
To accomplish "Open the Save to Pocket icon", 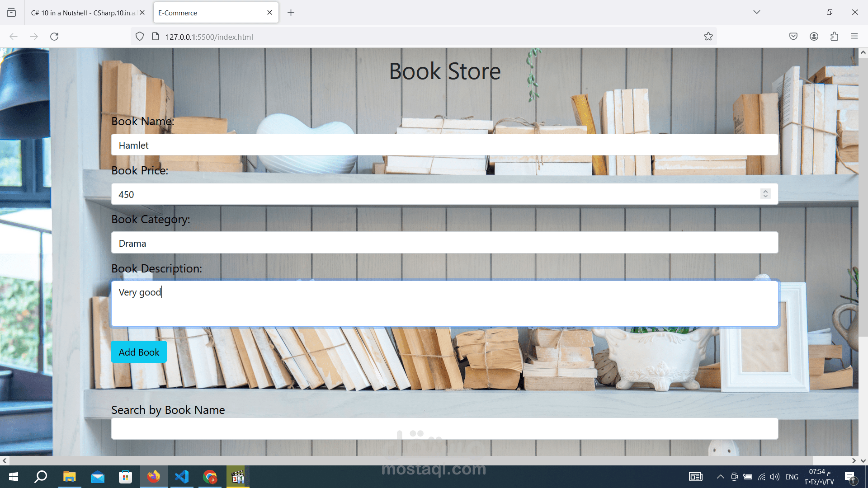I will 793,37.
